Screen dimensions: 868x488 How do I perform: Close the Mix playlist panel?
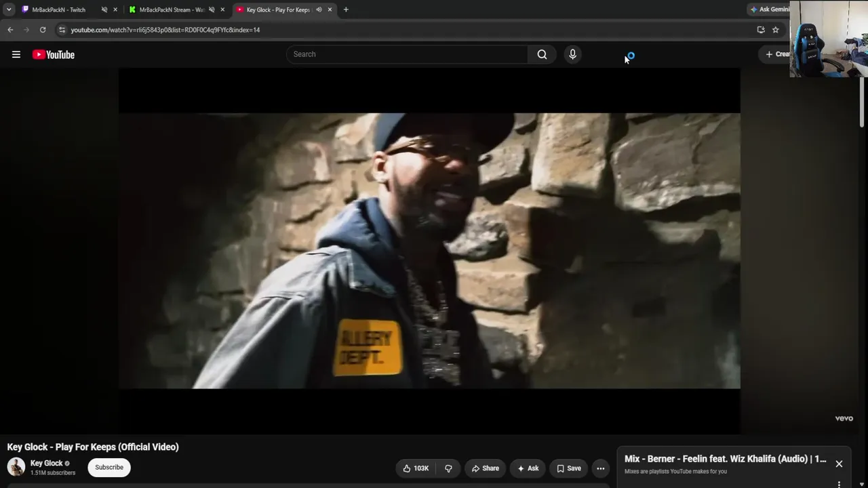click(x=839, y=464)
